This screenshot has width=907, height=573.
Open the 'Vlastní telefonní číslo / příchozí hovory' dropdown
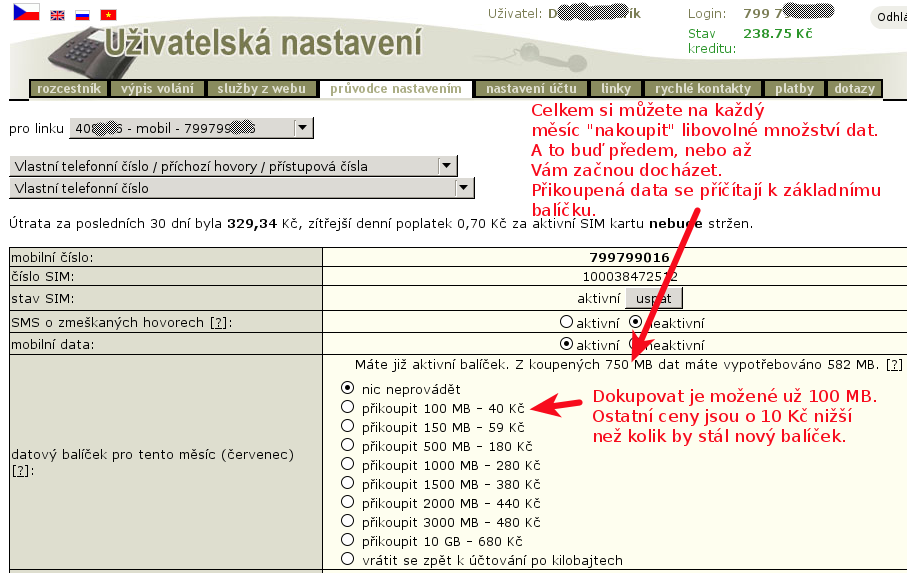pyautogui.click(x=447, y=166)
